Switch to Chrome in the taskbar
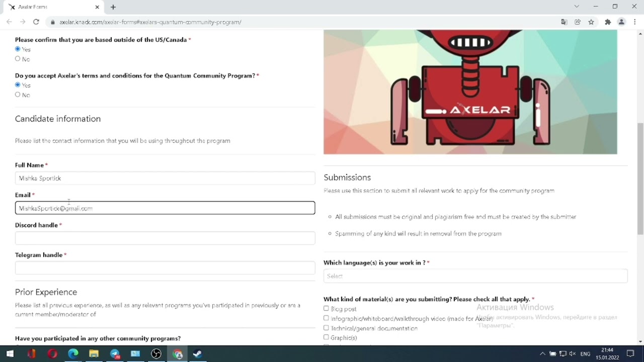 tap(177, 353)
